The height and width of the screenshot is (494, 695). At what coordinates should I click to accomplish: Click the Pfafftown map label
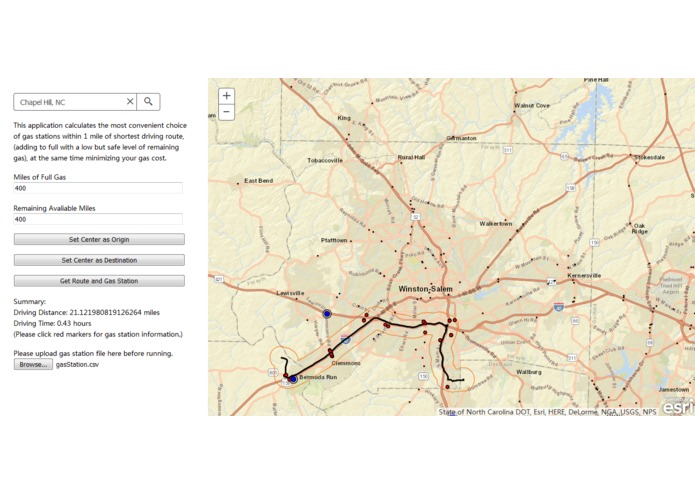point(334,240)
